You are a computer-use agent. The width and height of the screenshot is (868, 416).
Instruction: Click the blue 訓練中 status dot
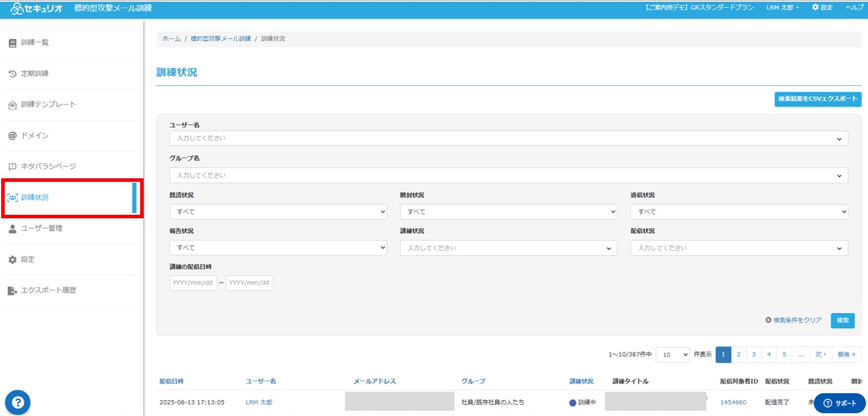(x=572, y=402)
